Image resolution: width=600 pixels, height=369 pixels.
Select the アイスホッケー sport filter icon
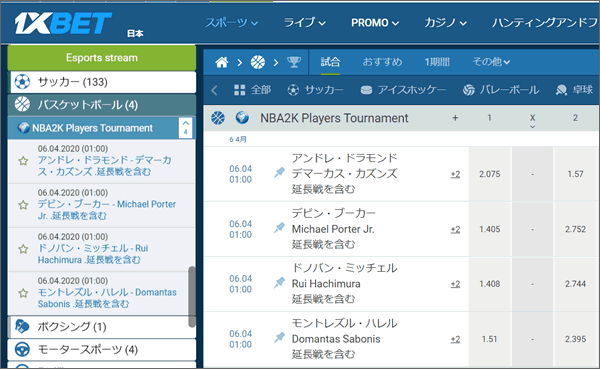coord(366,90)
